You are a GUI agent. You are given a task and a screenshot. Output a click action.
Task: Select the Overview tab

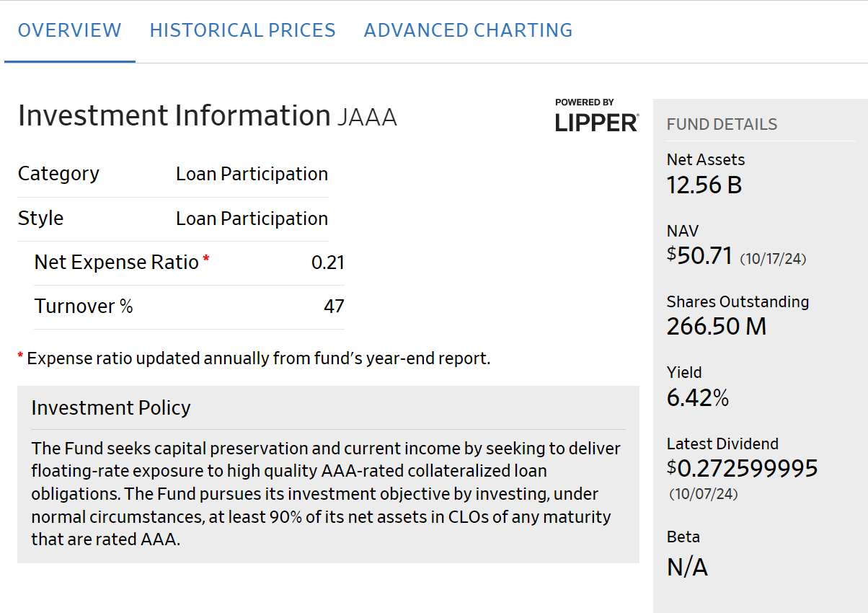click(69, 30)
